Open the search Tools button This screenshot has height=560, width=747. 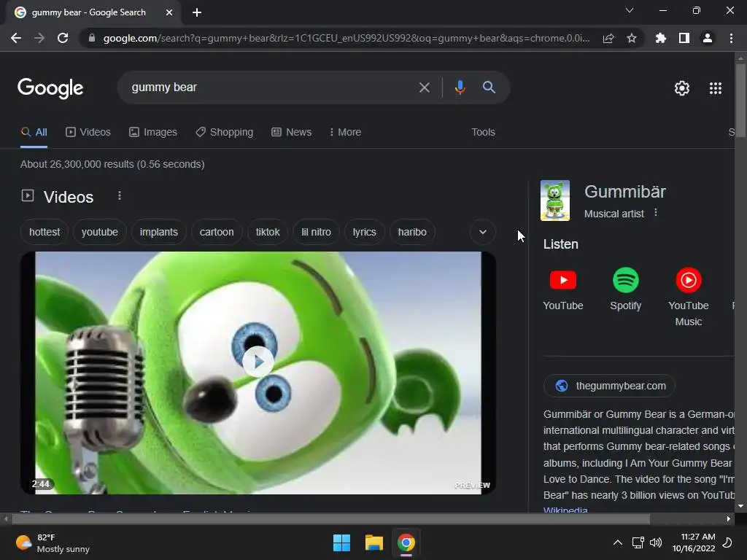pos(483,132)
